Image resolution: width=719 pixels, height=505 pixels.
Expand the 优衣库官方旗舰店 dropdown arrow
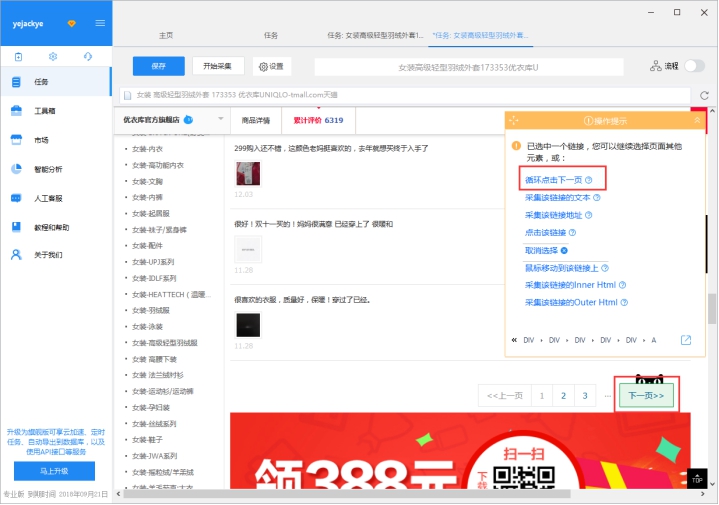221,119
